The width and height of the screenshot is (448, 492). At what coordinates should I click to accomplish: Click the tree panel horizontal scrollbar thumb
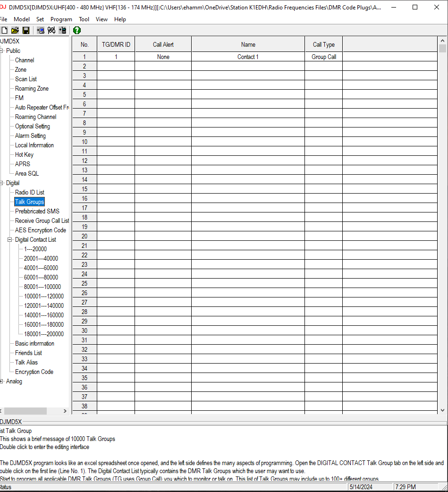(x=25, y=411)
